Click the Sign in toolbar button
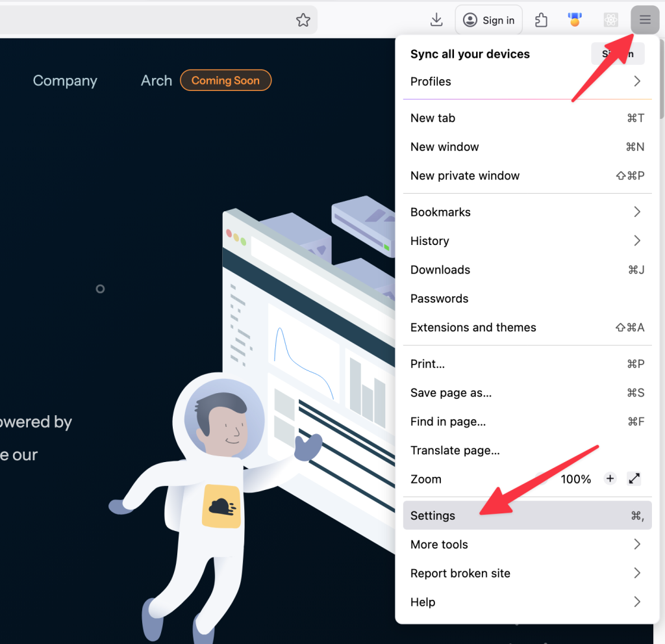Viewport: 665px width, 644px height. (489, 20)
